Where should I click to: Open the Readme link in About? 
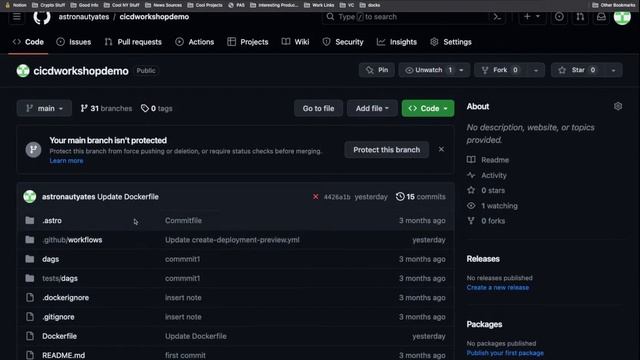click(488, 160)
